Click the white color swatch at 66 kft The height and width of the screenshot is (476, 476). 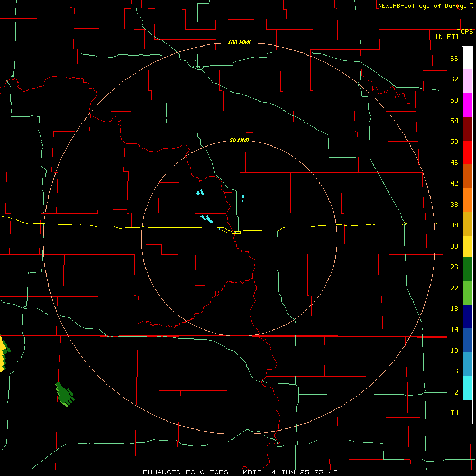click(467, 58)
